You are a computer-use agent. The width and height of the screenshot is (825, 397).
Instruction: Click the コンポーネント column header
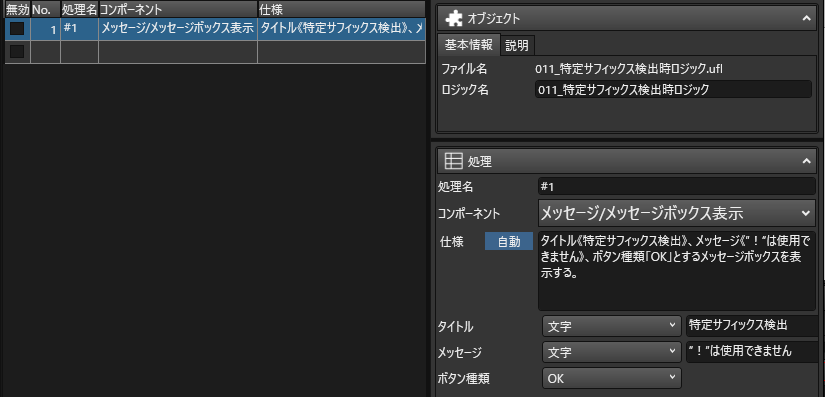click(x=177, y=9)
